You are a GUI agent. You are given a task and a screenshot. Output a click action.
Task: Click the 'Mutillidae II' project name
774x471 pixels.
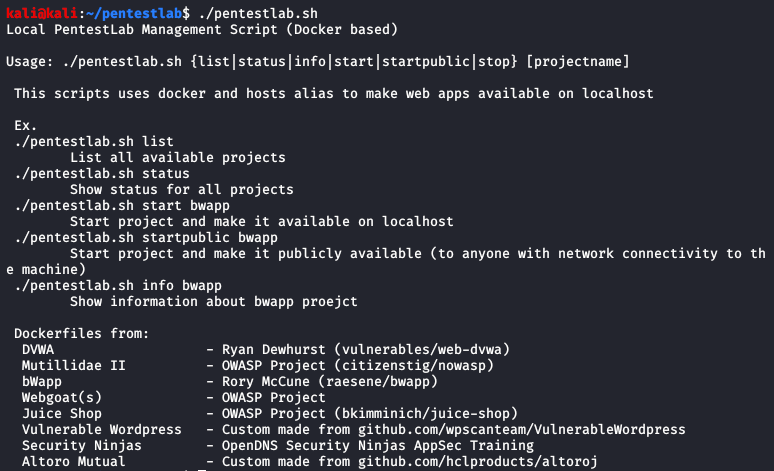(74, 366)
